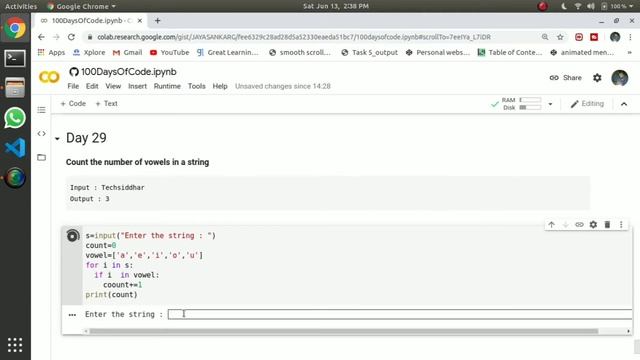Stop the running code cell
The height and width of the screenshot is (360, 640).
(x=72, y=236)
